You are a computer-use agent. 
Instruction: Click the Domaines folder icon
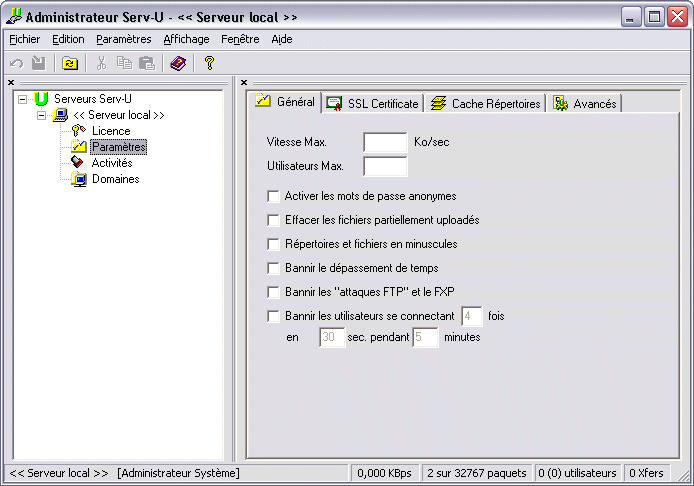point(79,179)
